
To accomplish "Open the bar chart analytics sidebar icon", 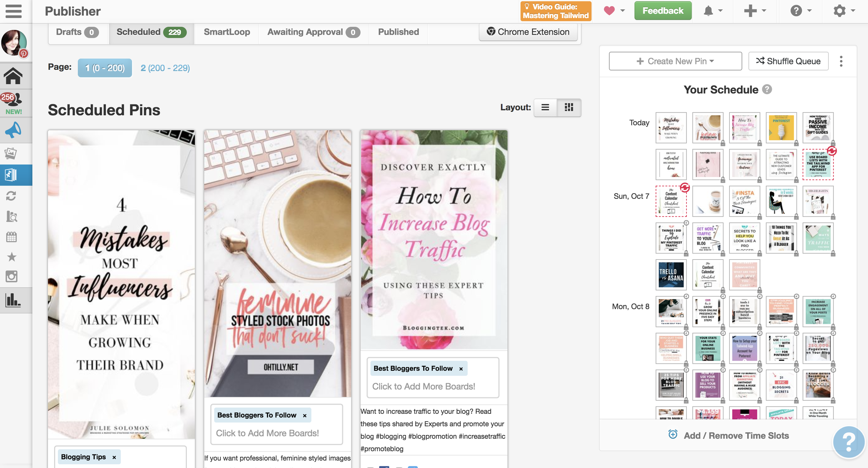I will coord(13,300).
